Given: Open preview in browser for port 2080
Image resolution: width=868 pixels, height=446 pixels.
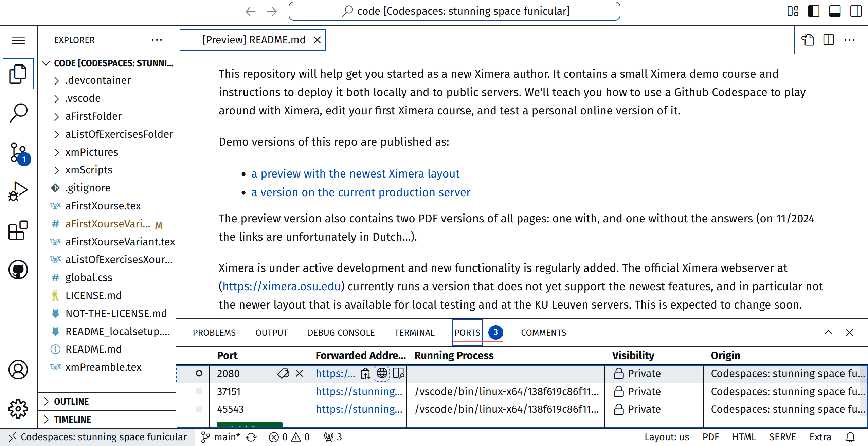Looking at the screenshot, I should point(382,373).
